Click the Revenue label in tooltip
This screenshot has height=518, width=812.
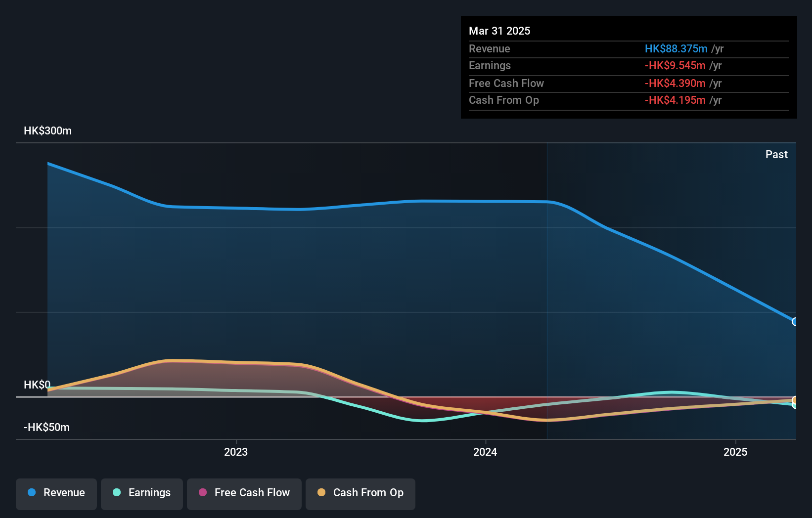pos(490,48)
